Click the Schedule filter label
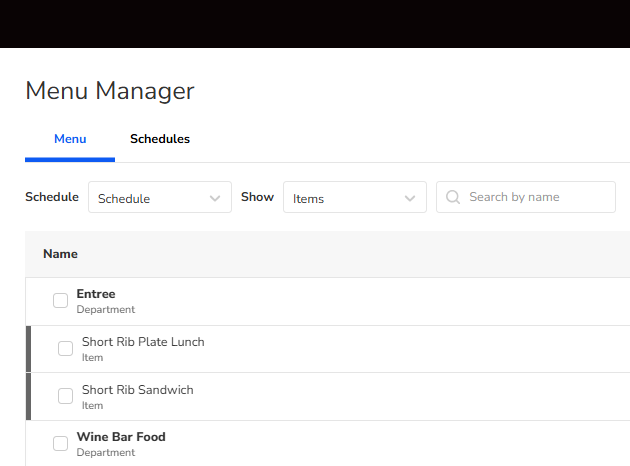Screen dimensions: 630x466 52,197
